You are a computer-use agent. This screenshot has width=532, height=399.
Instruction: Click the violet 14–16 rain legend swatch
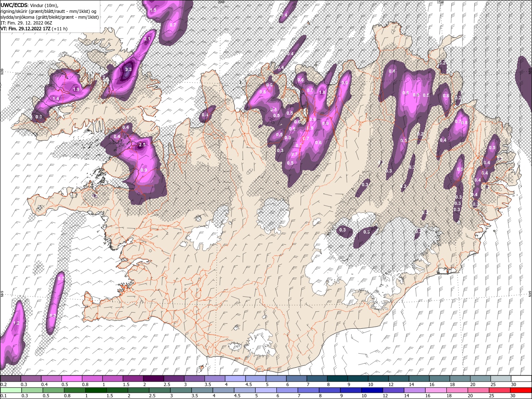tap(415, 390)
